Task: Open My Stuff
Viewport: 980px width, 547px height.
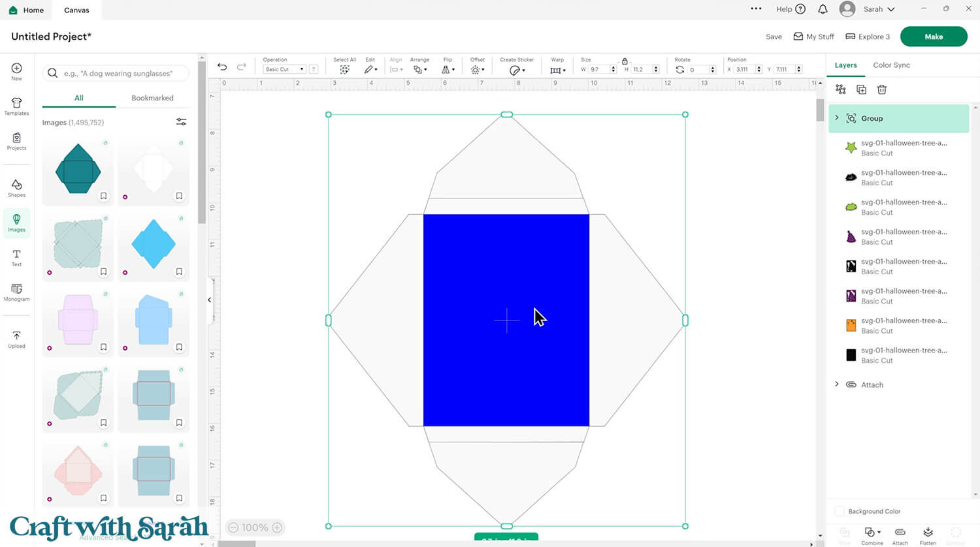Action: [x=813, y=37]
